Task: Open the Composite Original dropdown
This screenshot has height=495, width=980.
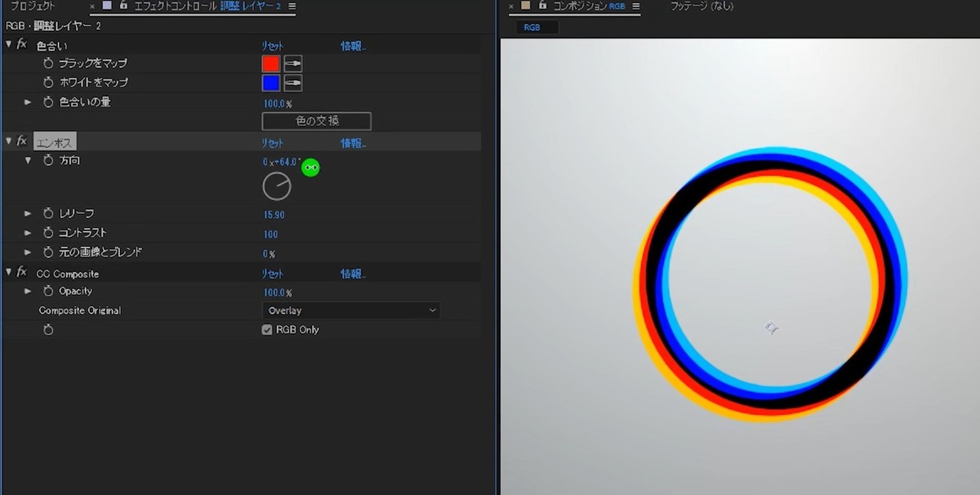Action: (x=350, y=310)
